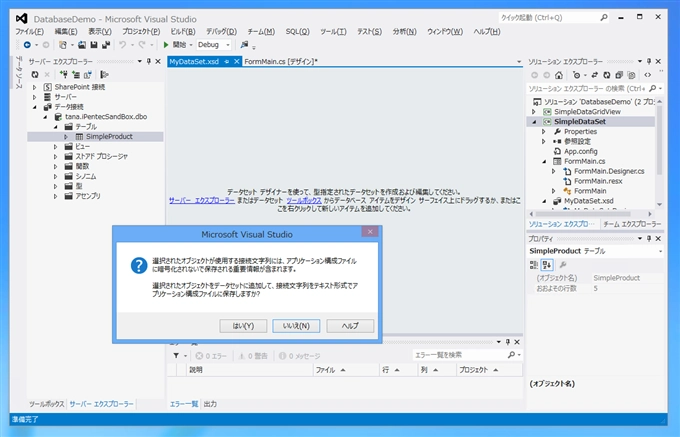This screenshot has width=680, height=437.
Task: Click the Find in Files toolbar icon
Action: (x=244, y=45)
